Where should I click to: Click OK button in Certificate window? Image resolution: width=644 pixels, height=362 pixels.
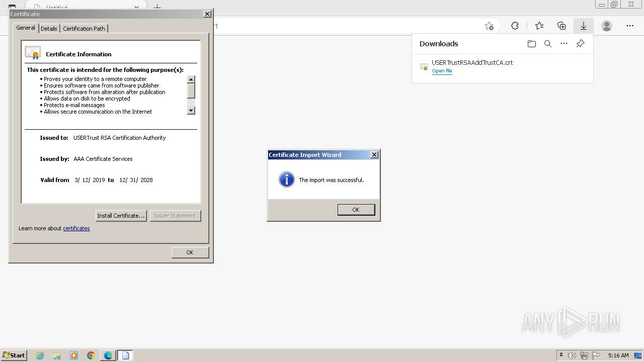[x=190, y=252]
